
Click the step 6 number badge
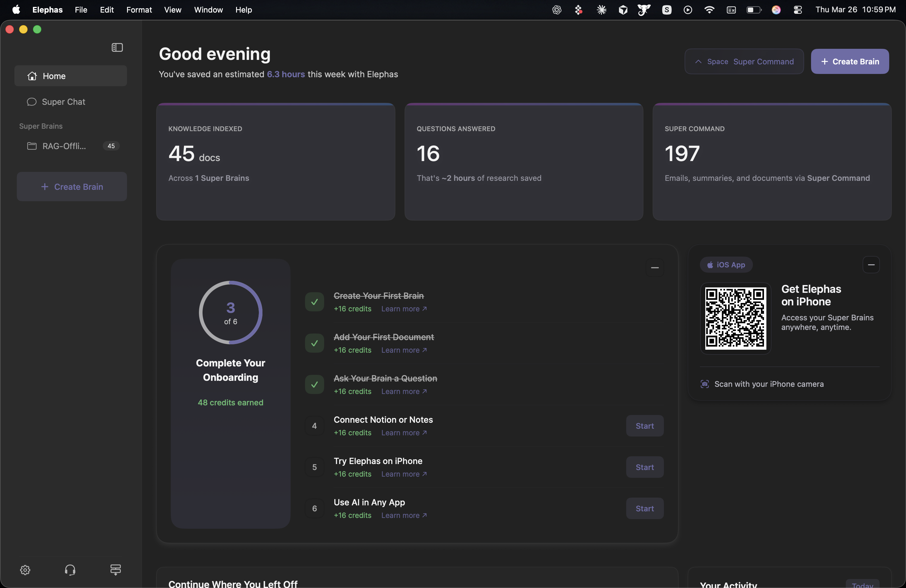click(314, 508)
